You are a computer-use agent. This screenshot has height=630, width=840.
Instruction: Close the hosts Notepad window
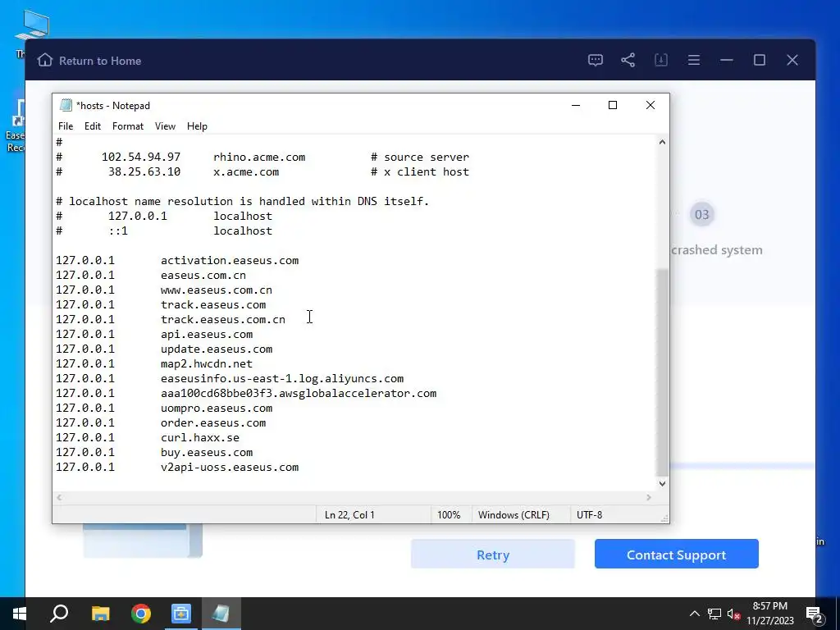point(651,105)
